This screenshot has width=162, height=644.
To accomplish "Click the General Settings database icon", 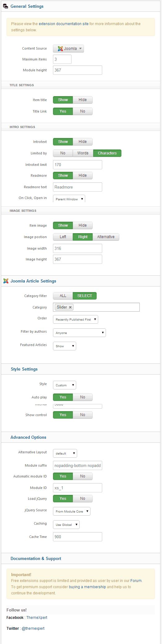I will click(x=6, y=6).
